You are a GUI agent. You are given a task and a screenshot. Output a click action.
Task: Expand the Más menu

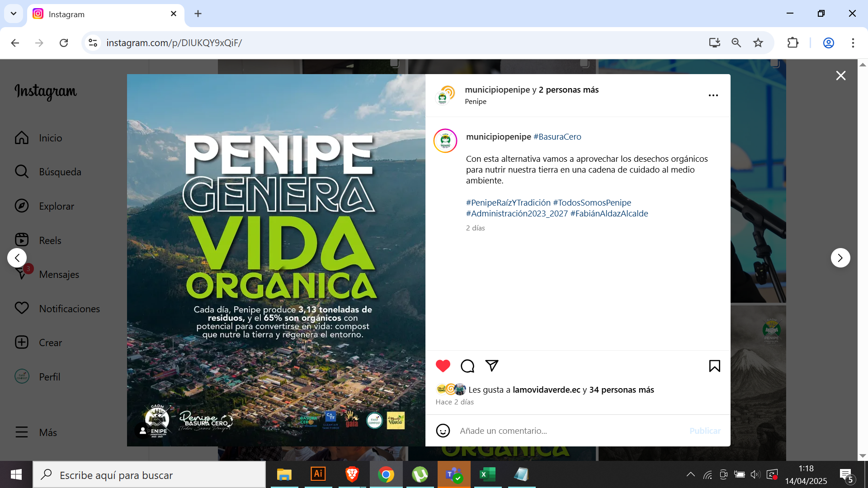pos(36,432)
